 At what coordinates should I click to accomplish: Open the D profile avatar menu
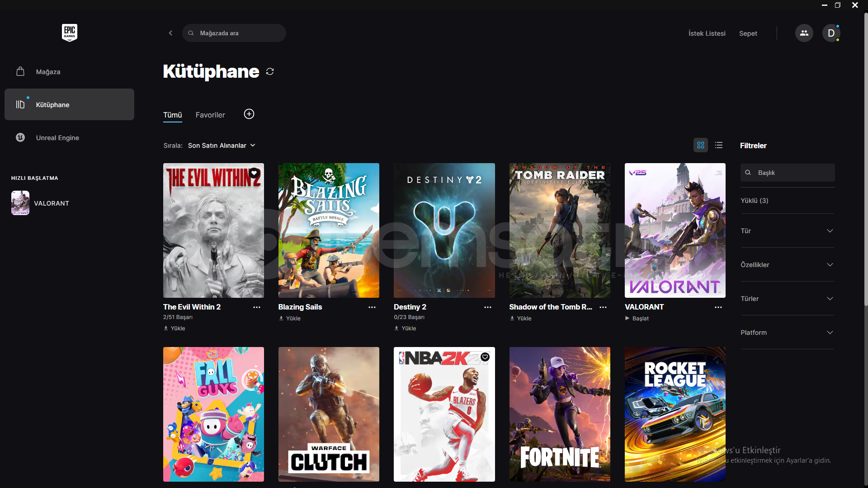point(831,33)
